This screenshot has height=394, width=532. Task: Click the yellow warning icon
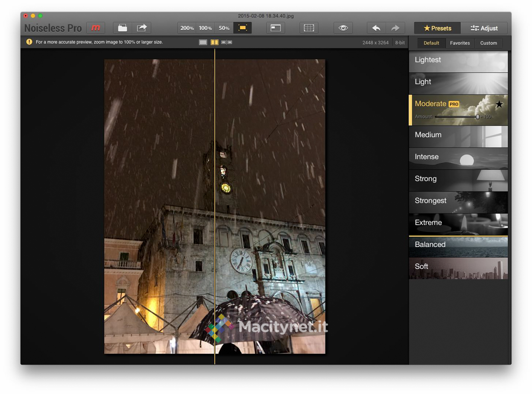(29, 42)
